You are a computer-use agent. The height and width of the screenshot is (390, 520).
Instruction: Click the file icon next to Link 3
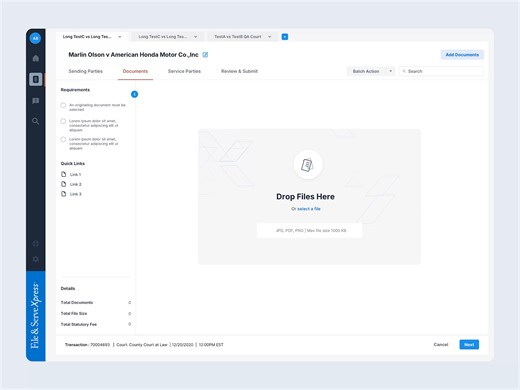click(64, 194)
